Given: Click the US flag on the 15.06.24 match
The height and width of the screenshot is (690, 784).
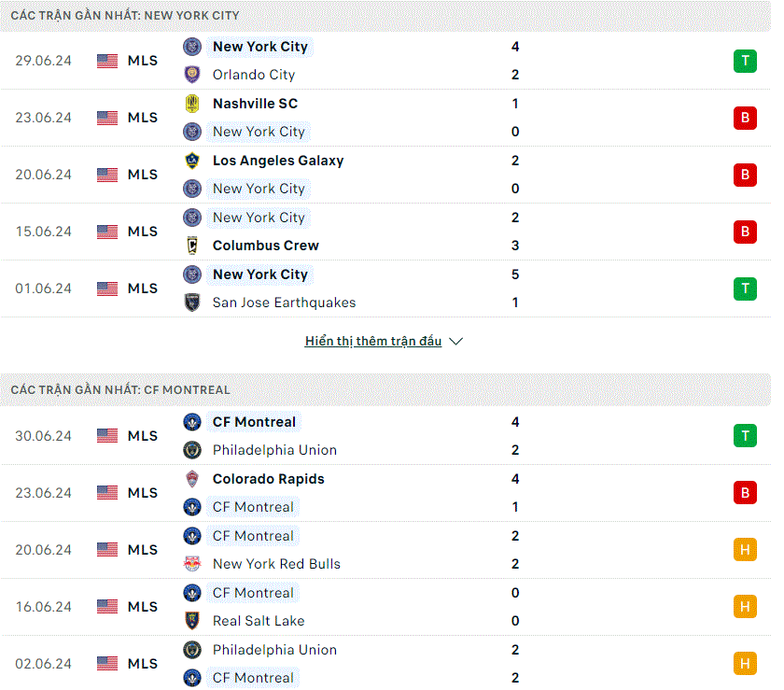Looking at the screenshot, I should point(107,232).
